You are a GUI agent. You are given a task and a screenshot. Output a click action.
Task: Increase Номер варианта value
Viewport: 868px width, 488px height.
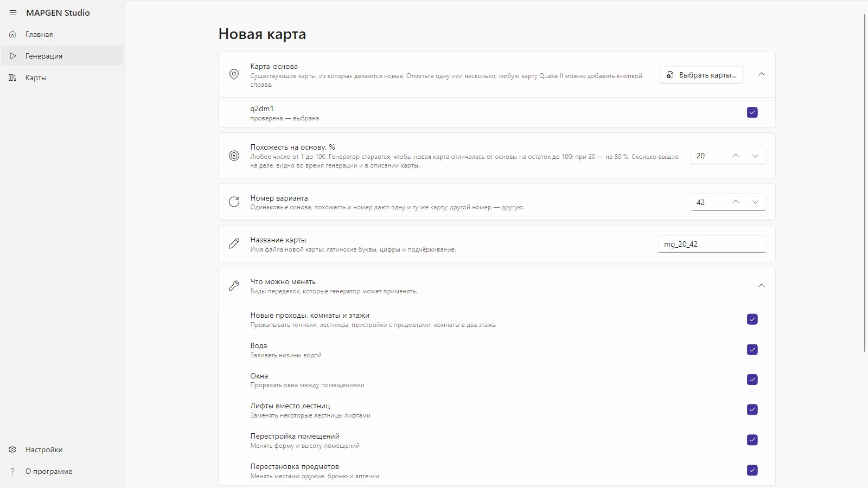tap(736, 202)
